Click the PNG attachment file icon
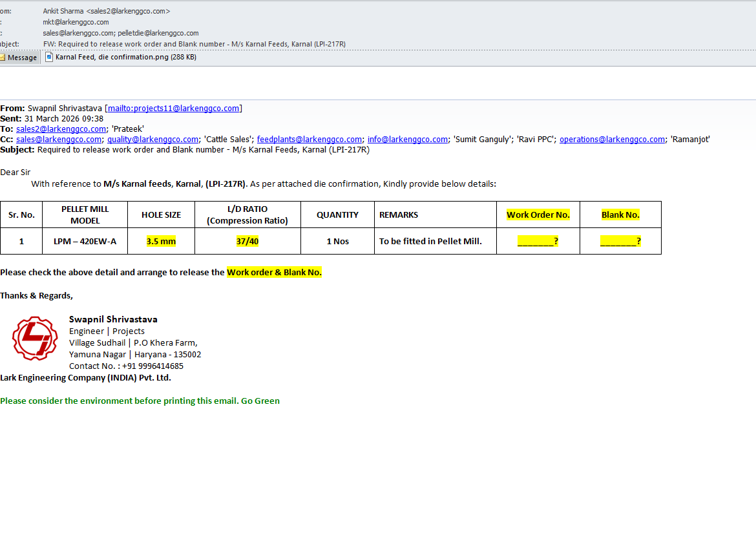 (49, 58)
